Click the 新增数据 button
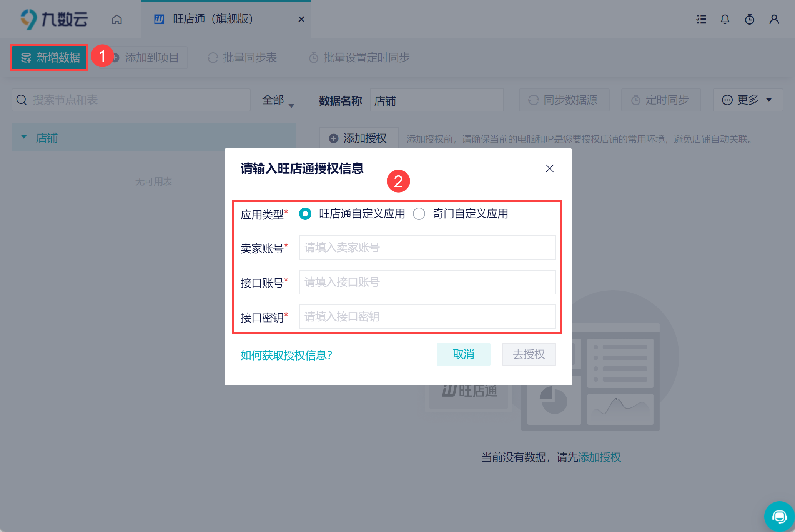Viewport: 795px width, 532px height. click(50, 58)
